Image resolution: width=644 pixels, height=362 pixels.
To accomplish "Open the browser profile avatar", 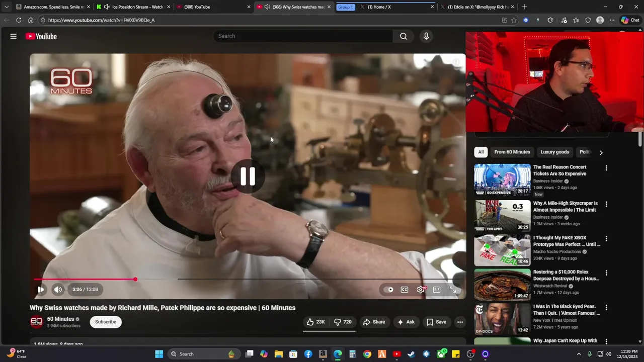I will (600, 20).
